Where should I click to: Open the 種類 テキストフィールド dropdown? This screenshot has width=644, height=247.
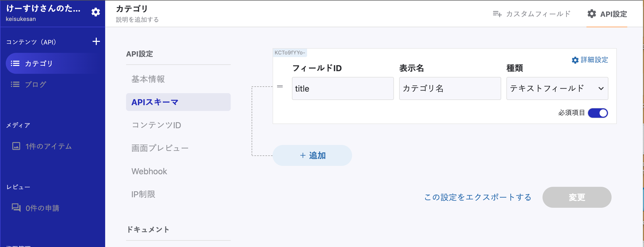(557, 88)
